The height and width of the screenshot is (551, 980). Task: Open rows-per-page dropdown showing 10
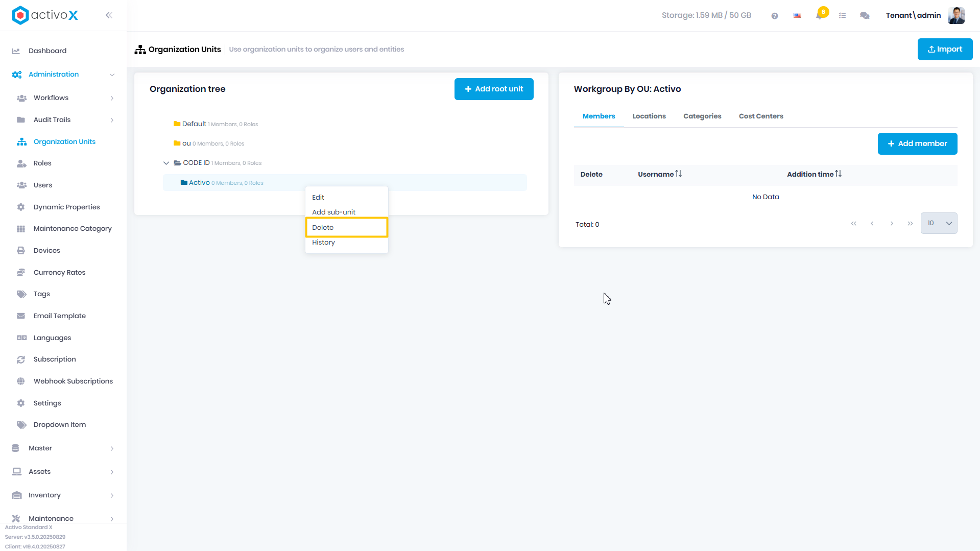tap(939, 224)
